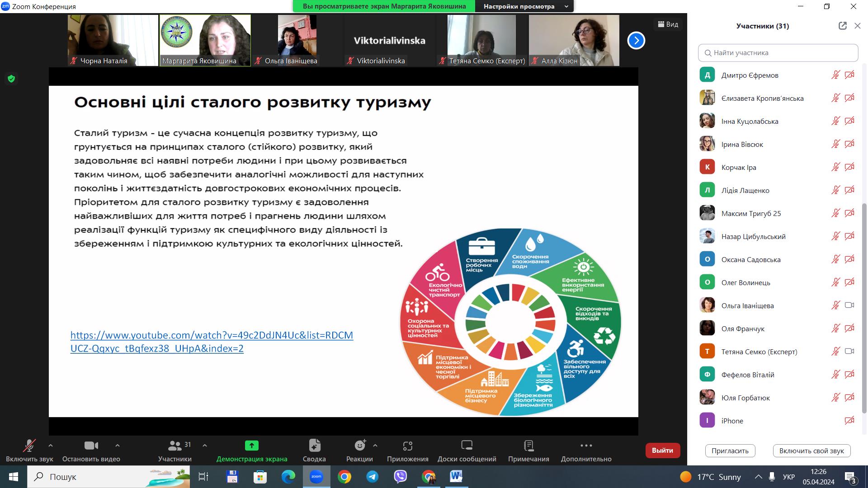Open the Приложения apps icon
868x488 pixels.
click(x=407, y=446)
